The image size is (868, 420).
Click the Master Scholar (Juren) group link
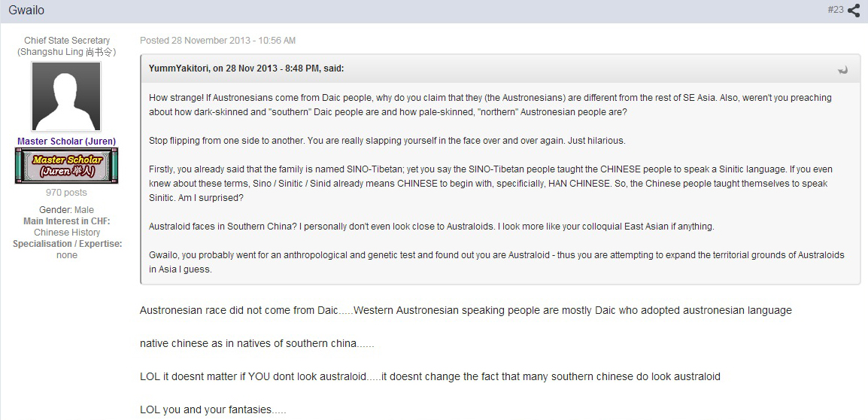[x=66, y=142]
